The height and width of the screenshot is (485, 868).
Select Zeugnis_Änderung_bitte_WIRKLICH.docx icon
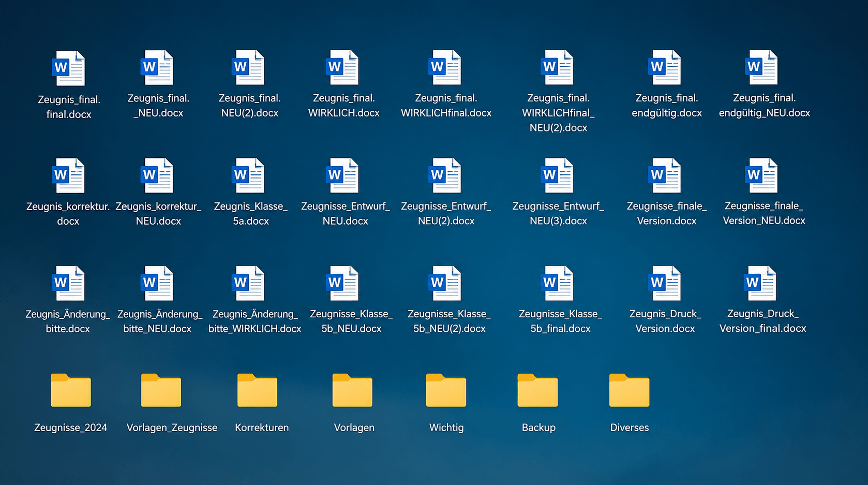tap(248, 283)
